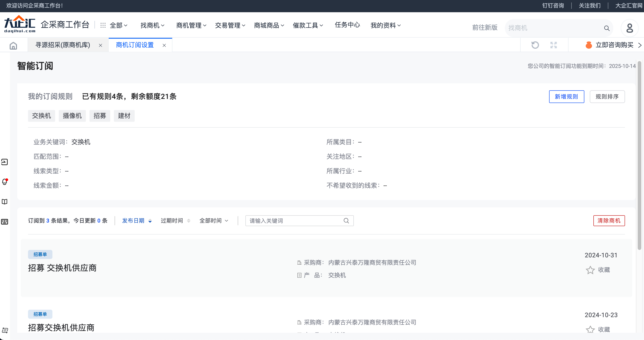Image resolution: width=644 pixels, height=340 pixels.
Task: Click the 新增规则 button
Action: [x=566, y=97]
